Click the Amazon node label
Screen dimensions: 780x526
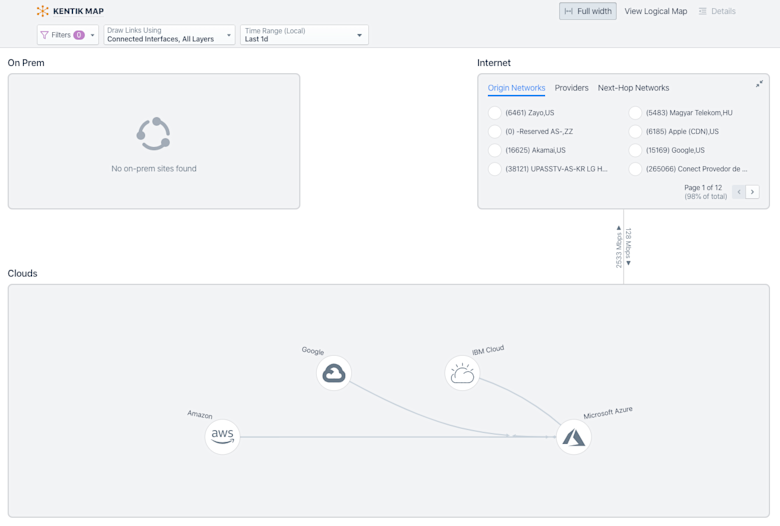(200, 415)
